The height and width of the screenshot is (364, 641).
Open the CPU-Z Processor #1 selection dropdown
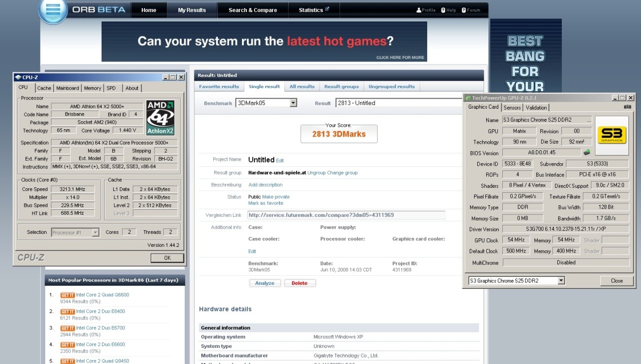(x=95, y=232)
